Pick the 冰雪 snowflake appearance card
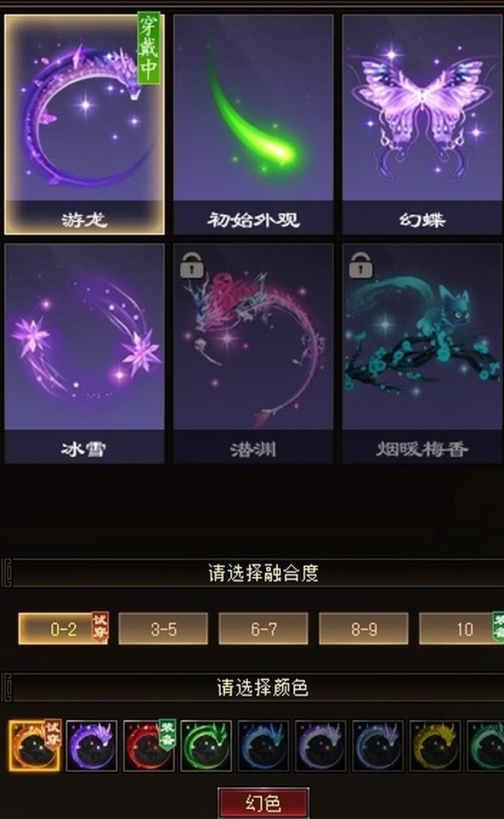504x819 pixels. point(84,354)
